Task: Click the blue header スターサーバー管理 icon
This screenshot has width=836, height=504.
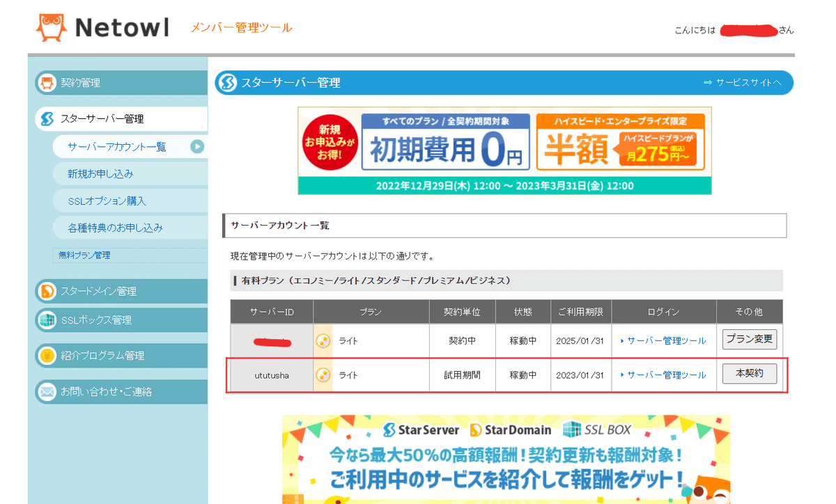Action: pos(229,83)
